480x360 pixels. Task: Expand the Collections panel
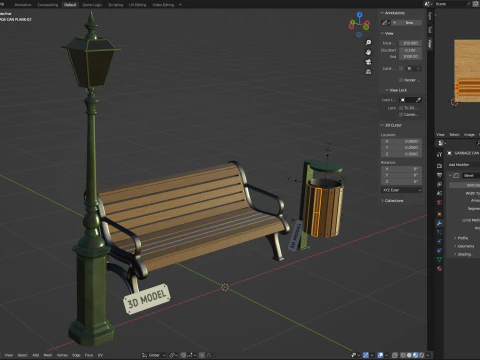(x=382, y=201)
